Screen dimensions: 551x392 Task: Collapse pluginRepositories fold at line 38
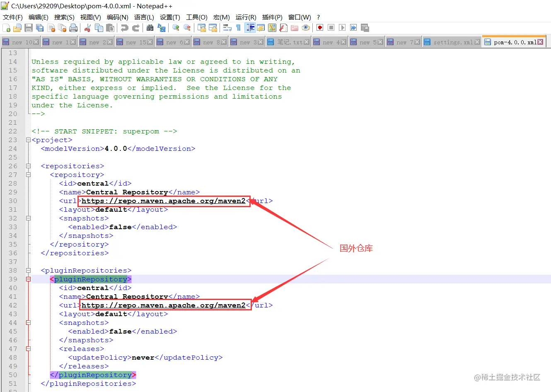[x=28, y=271]
